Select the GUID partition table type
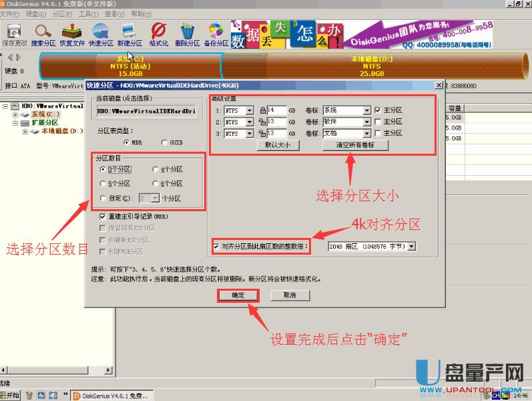The image size is (532, 401). pyautogui.click(x=165, y=142)
